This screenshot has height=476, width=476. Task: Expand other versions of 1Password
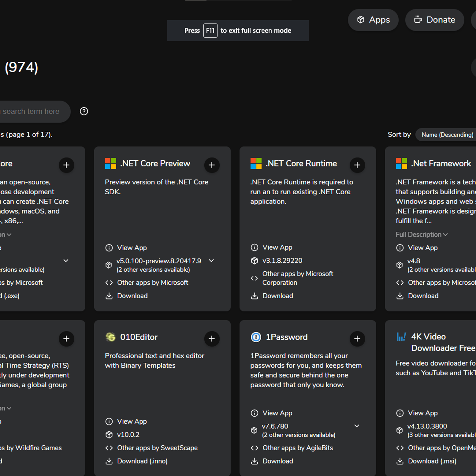[357, 426]
